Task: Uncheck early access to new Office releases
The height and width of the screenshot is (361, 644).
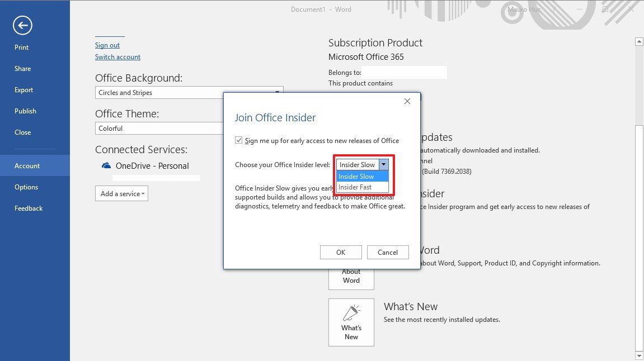Action: click(x=239, y=140)
